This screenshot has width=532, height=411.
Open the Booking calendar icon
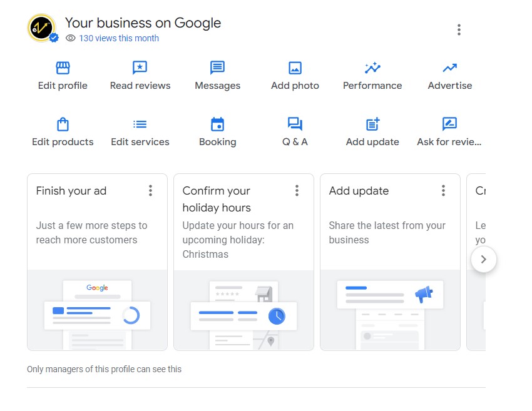tap(217, 124)
